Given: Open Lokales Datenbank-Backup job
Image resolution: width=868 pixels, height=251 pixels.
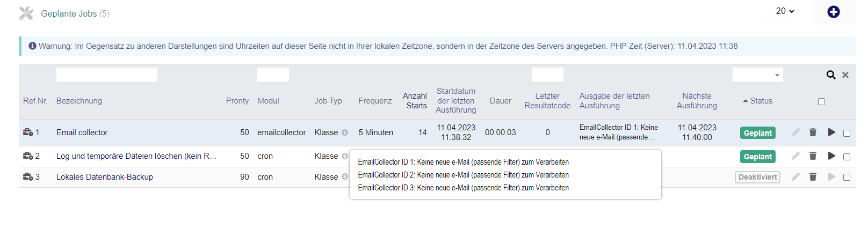Looking at the screenshot, I should (x=105, y=177).
